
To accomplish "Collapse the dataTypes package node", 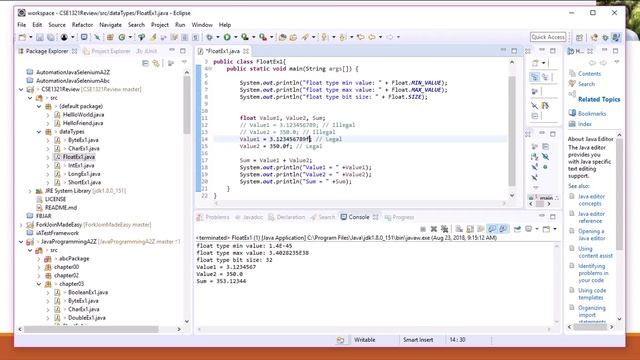I will click(x=39, y=132).
